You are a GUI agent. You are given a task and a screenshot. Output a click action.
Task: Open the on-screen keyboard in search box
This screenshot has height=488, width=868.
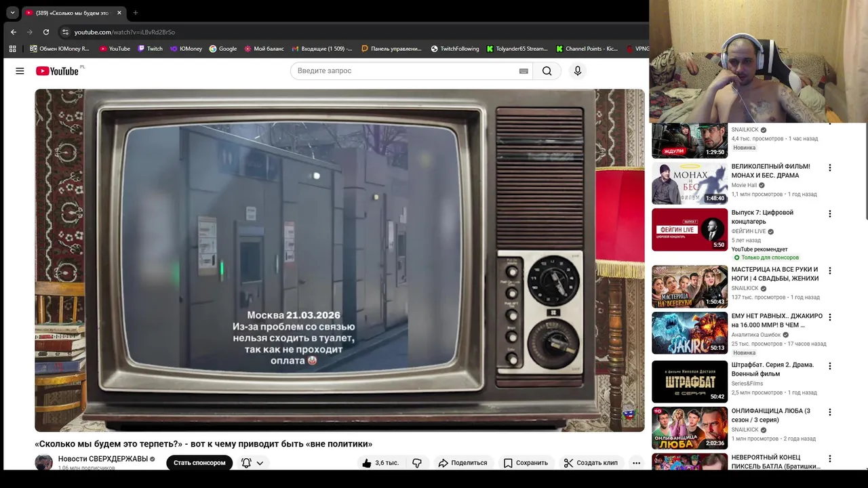[x=524, y=71]
